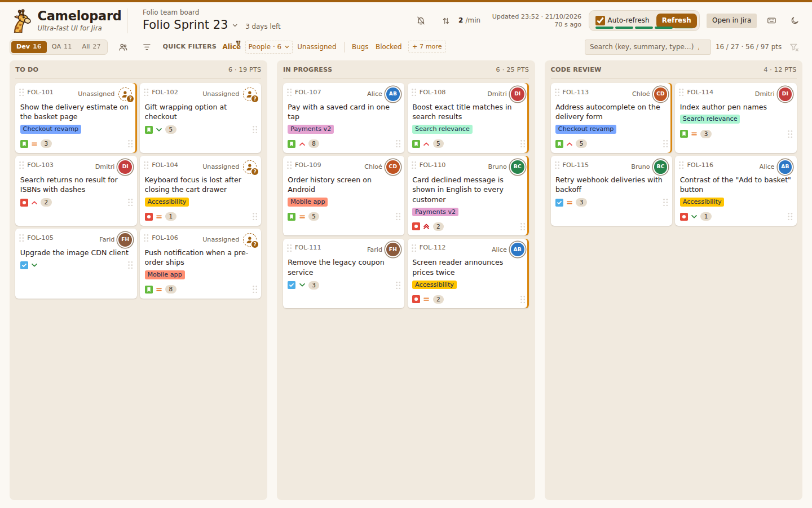Click Alice's AB avatar on FOL-107
812x508 pixels.
(393, 94)
